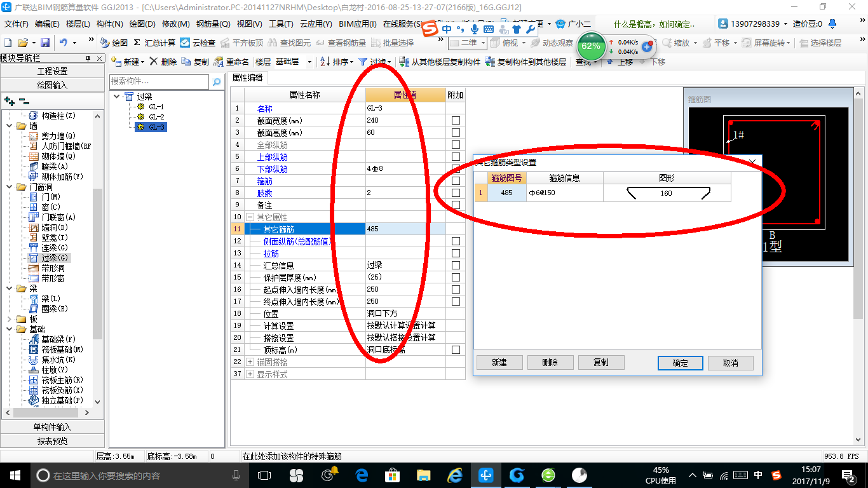Select 集水坑(K) in navigation tree
The image size is (868, 488).
click(58, 360)
